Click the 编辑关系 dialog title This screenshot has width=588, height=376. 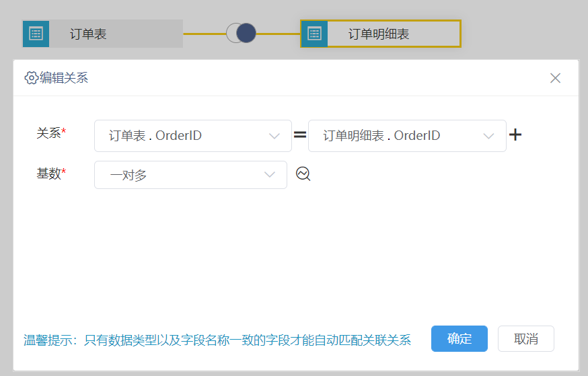[64, 78]
